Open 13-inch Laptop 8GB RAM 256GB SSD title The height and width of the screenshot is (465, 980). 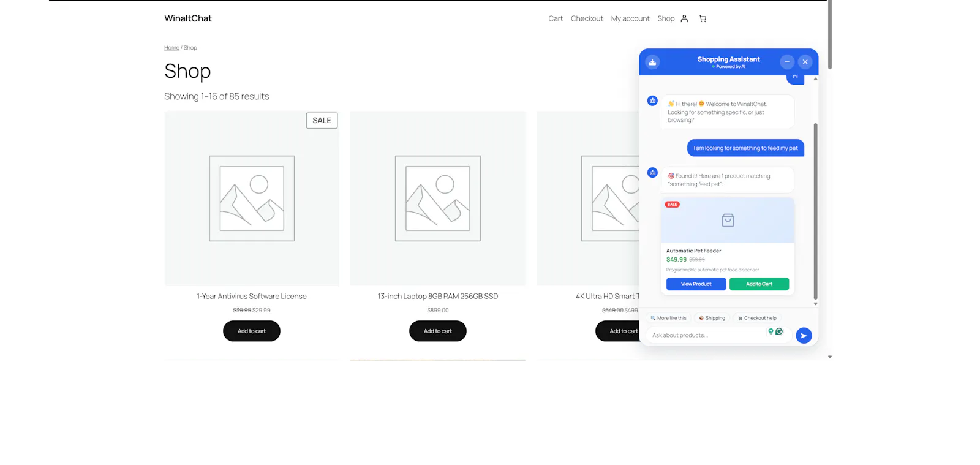click(x=438, y=297)
